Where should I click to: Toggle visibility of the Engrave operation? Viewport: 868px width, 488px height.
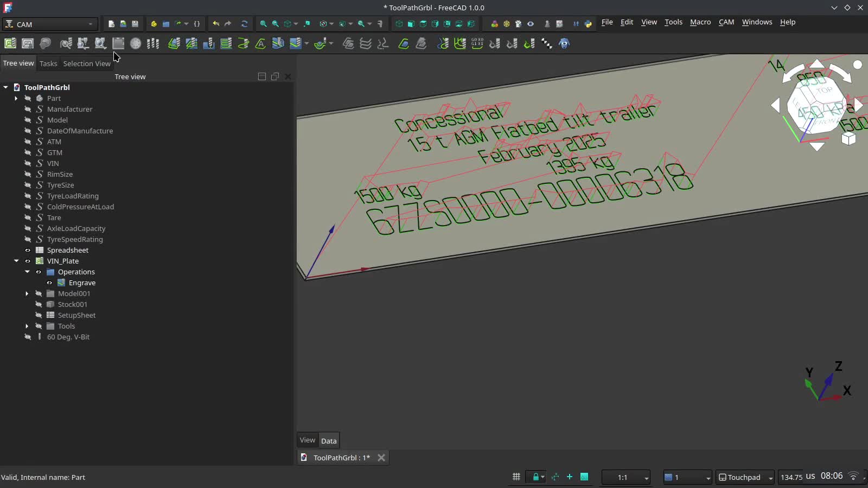click(49, 282)
